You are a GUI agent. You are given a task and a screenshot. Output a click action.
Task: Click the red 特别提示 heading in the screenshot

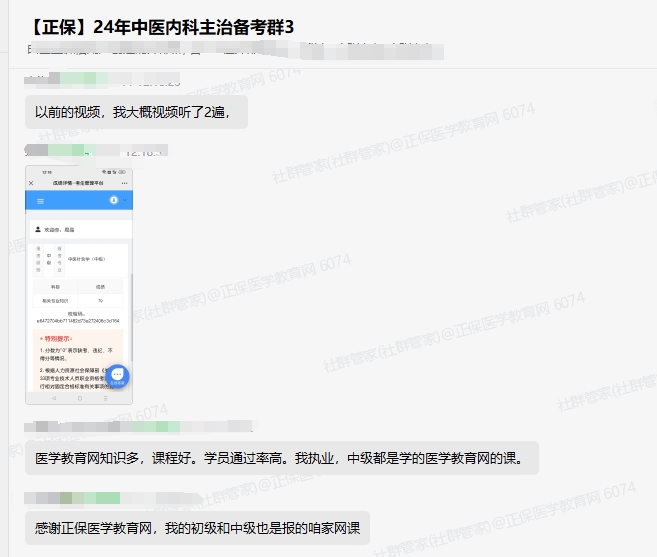[x=56, y=339]
